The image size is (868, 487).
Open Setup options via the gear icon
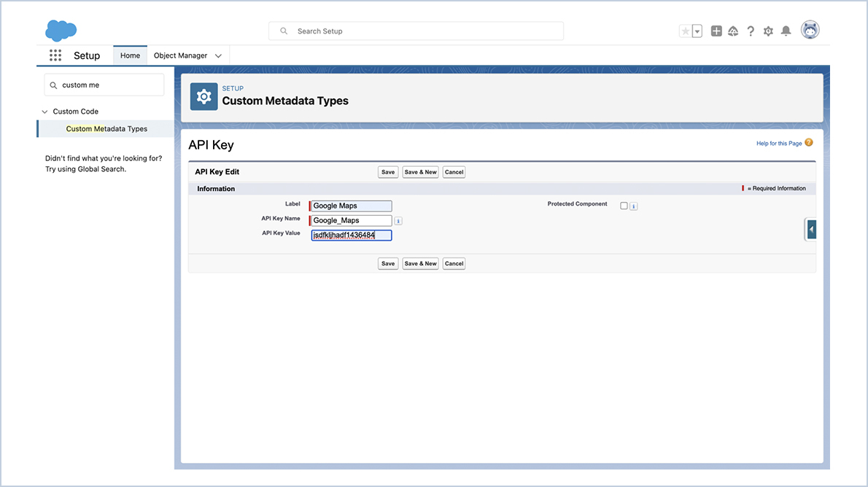point(767,31)
